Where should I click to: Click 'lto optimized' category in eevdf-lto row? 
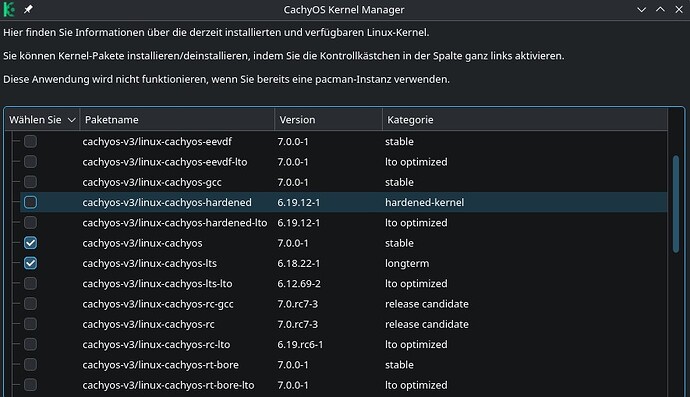tap(416, 162)
